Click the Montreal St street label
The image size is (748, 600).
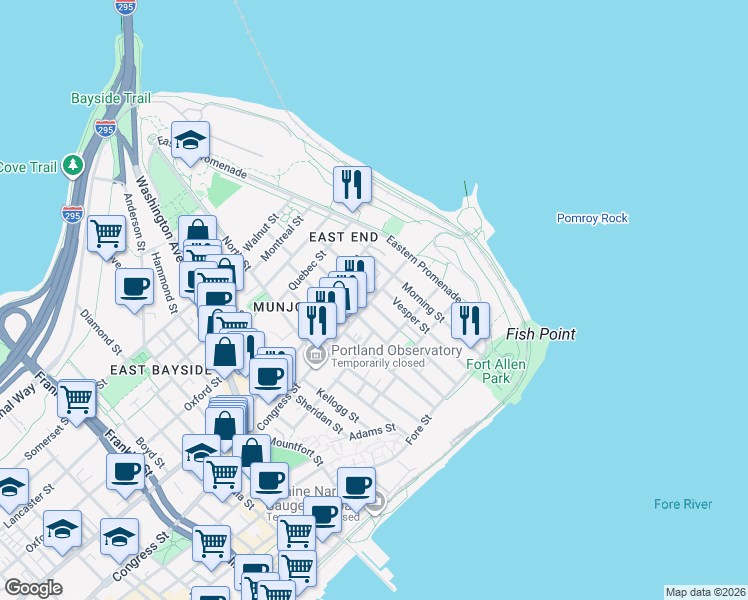[x=282, y=238]
